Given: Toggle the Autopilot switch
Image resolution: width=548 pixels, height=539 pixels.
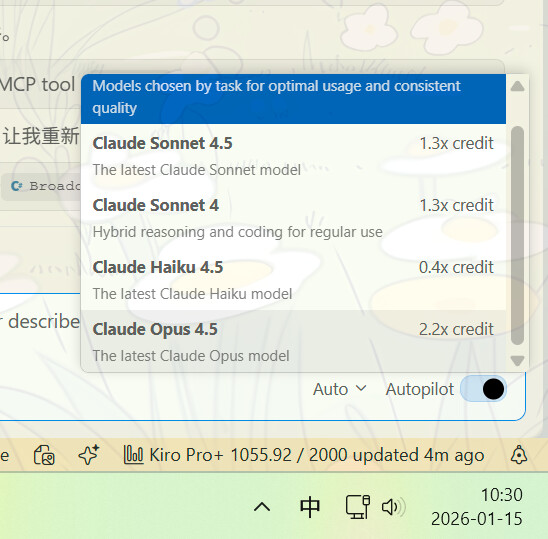Looking at the screenshot, I should [483, 389].
